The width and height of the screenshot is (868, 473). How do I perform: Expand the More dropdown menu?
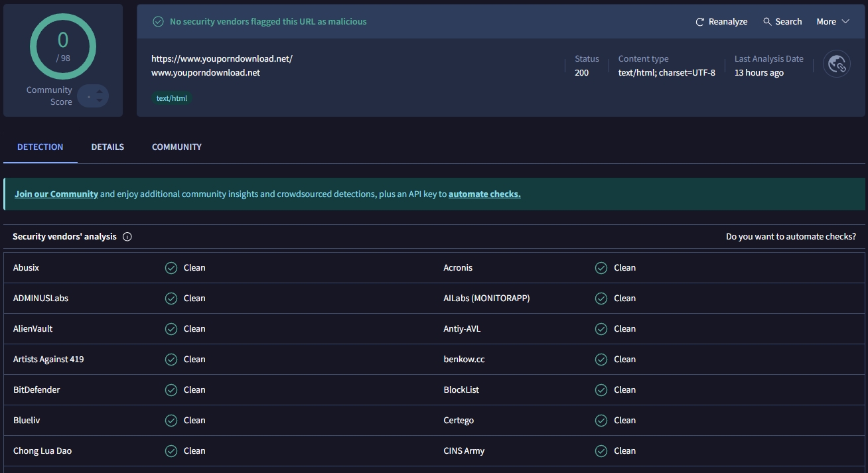pos(832,22)
